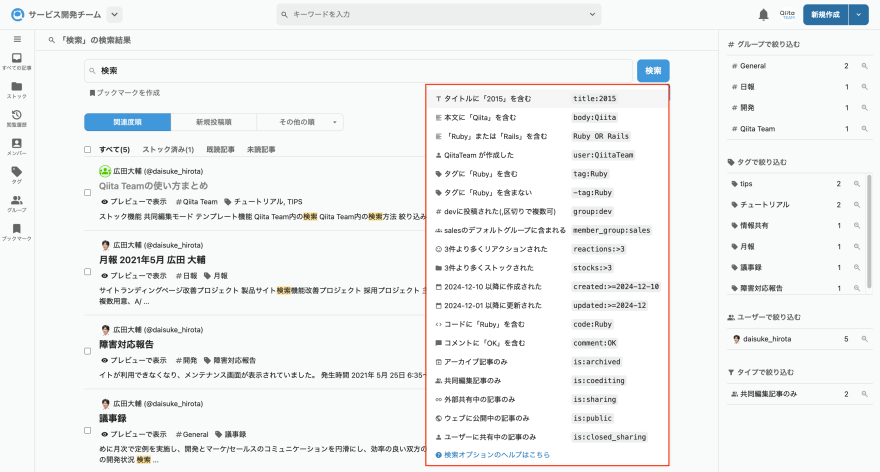
Task: Check 議事録 article checkbox
Action: pos(88,430)
